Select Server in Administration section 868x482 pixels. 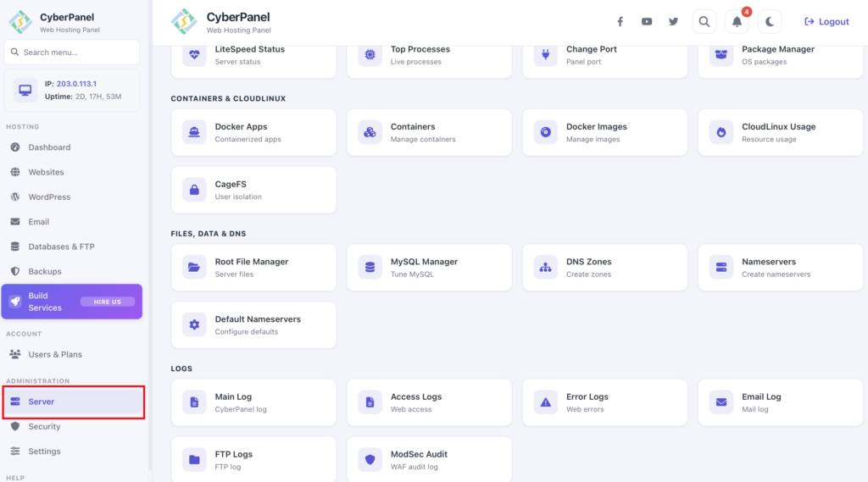tap(73, 402)
